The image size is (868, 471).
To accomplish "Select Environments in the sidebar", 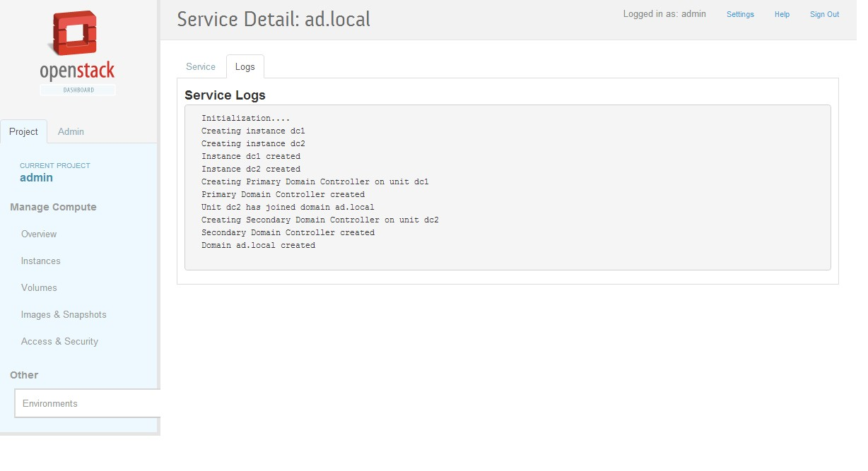I will 50,404.
